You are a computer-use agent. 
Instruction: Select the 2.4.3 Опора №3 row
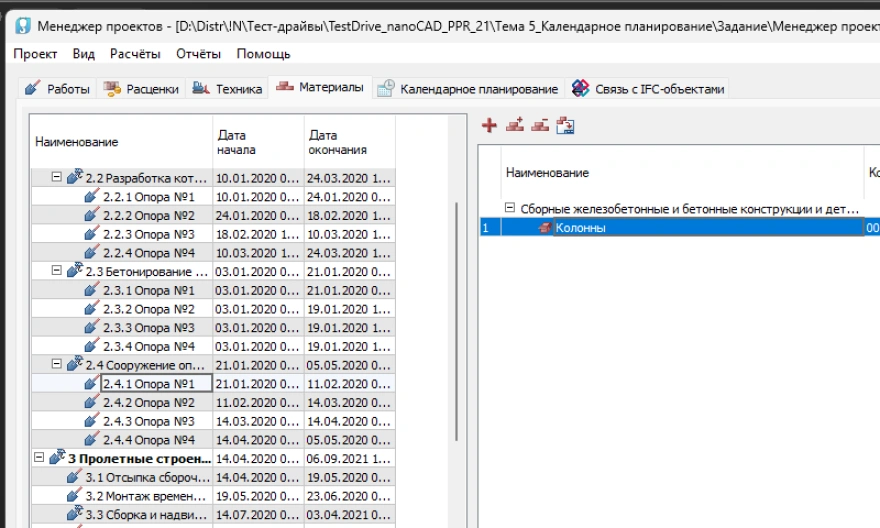(x=149, y=421)
